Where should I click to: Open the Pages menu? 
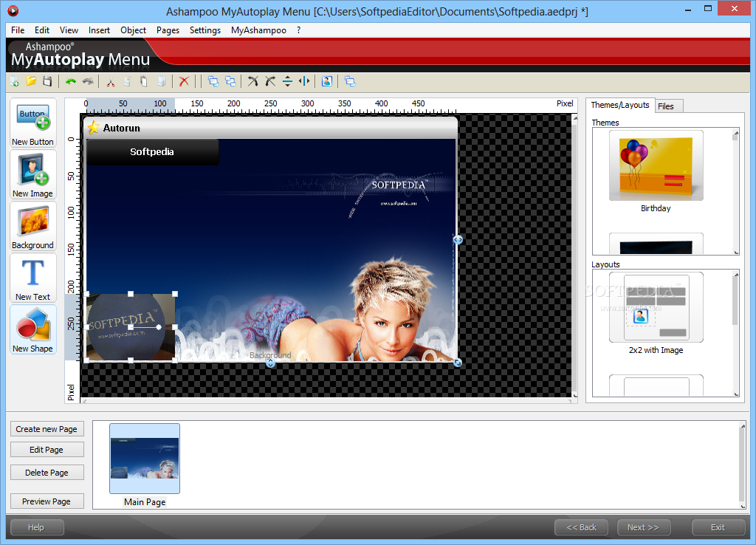click(x=168, y=30)
